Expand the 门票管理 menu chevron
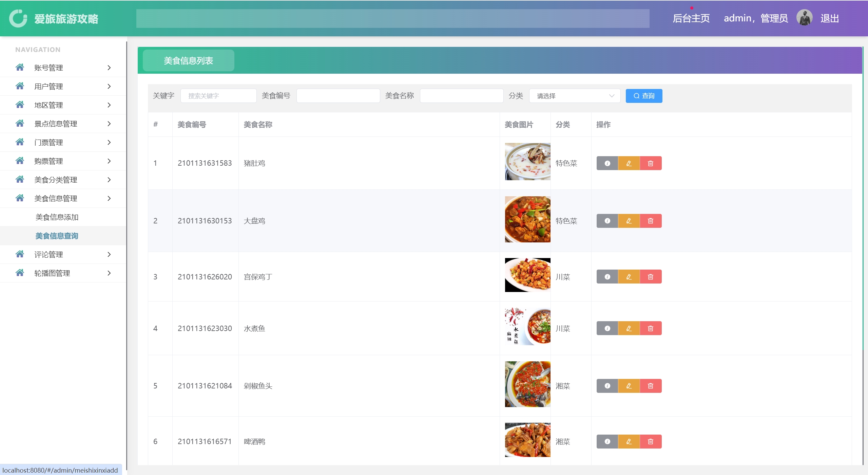The width and height of the screenshot is (868, 475). coord(109,142)
